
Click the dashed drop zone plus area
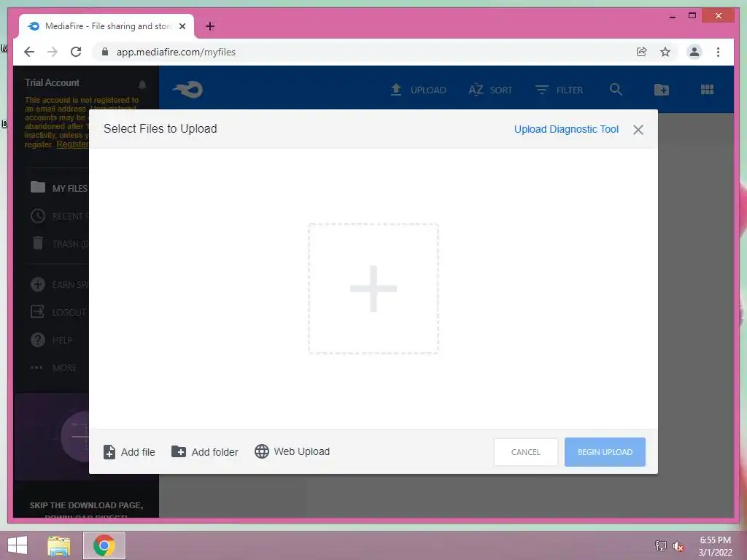[373, 289]
